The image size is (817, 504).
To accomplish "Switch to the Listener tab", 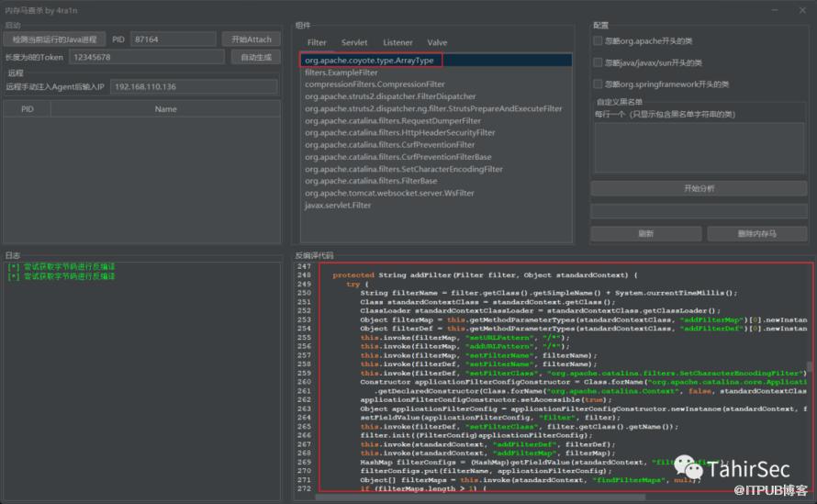I will point(397,42).
